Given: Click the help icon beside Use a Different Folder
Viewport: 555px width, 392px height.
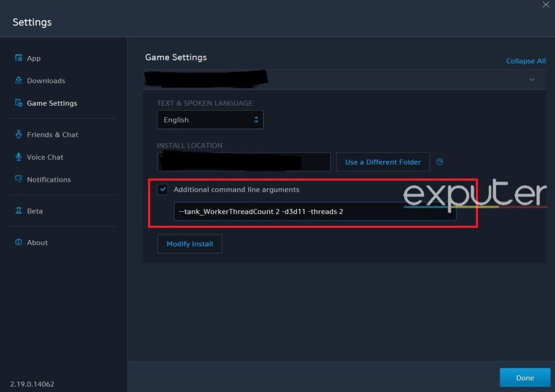Looking at the screenshot, I should [x=440, y=161].
